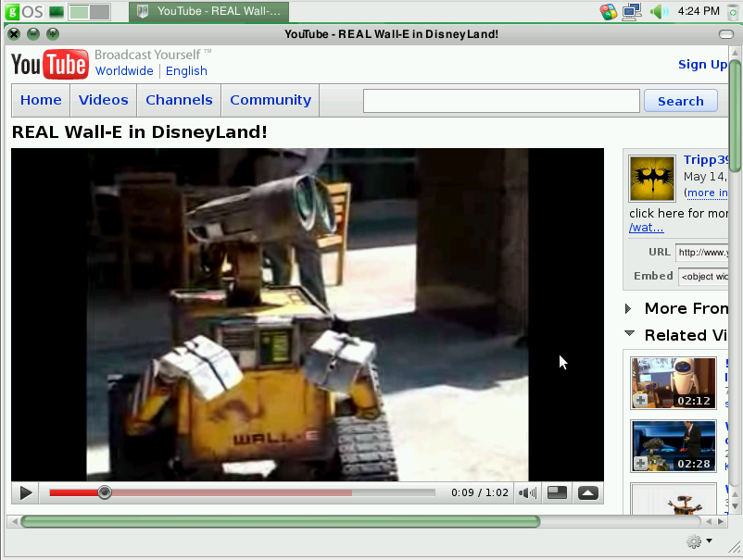
Task: Expand the More From section
Action: point(628,308)
